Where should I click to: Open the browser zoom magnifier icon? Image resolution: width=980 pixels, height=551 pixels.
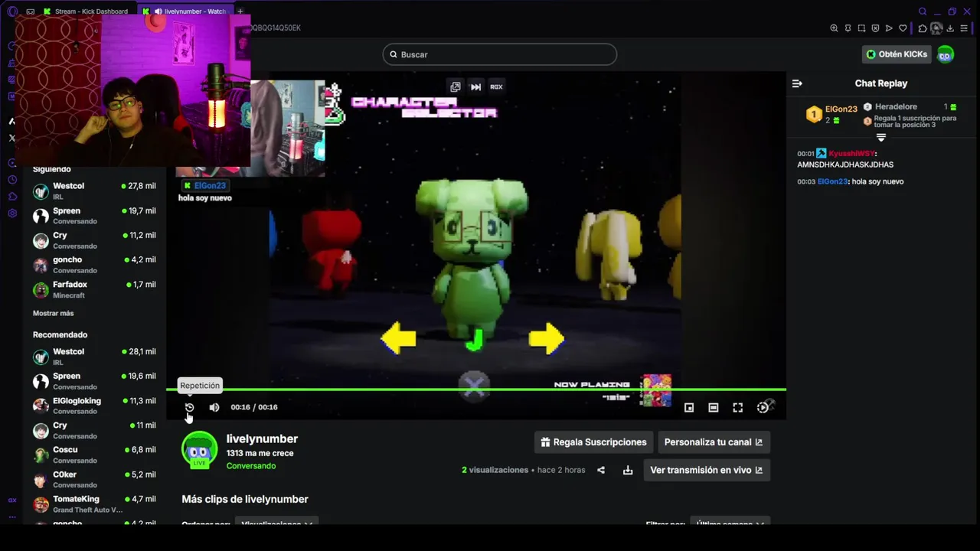click(834, 28)
